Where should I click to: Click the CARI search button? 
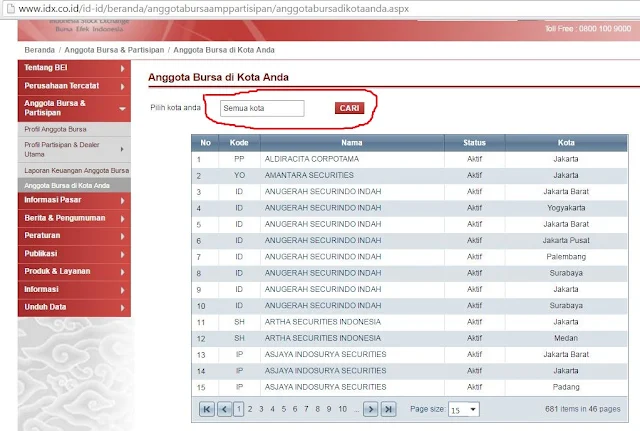tap(349, 108)
